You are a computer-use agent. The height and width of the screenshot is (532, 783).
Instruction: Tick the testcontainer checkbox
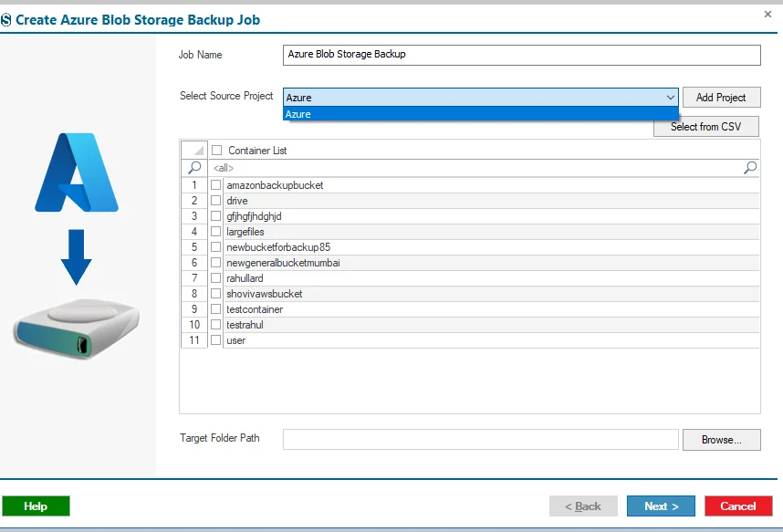tap(215, 309)
